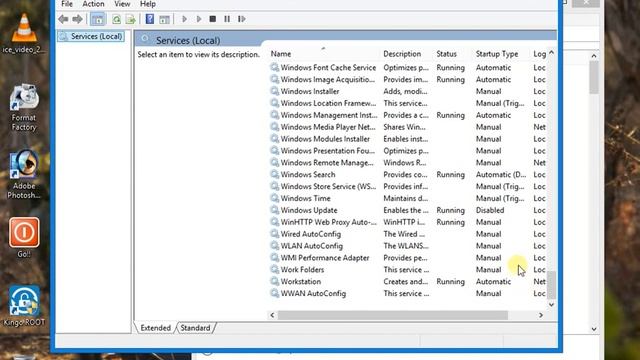Open the Help toolbar icon
This screenshot has height=360, width=640.
point(150,19)
